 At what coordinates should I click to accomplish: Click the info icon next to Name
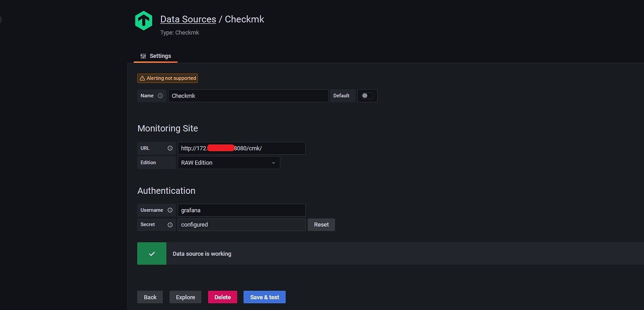[160, 95]
